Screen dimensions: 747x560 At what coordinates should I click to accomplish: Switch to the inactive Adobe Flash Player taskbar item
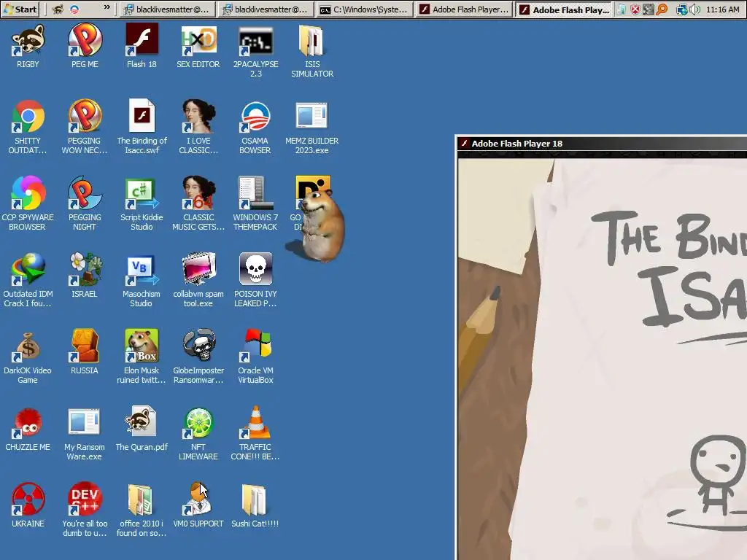(464, 9)
